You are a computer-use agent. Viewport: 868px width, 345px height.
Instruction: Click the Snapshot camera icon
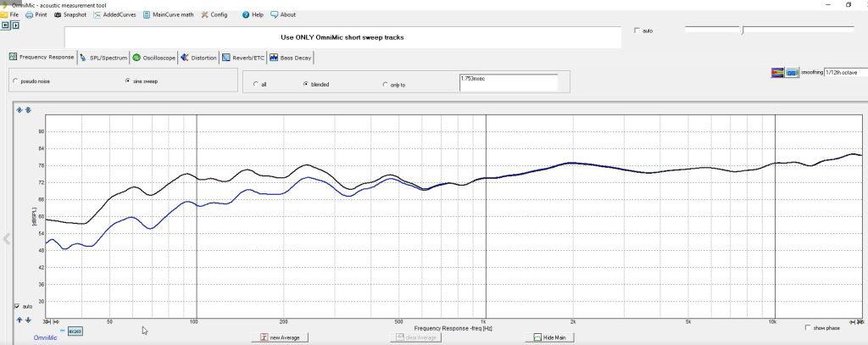pyautogui.click(x=58, y=14)
